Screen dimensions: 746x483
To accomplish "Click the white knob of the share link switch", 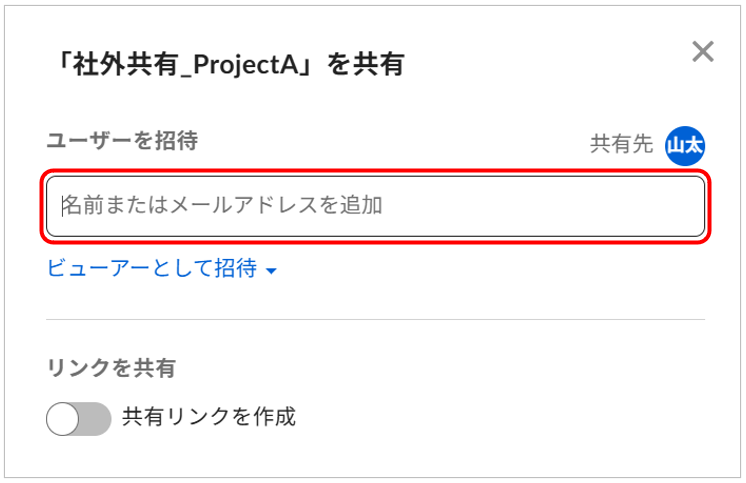I will (x=63, y=420).
